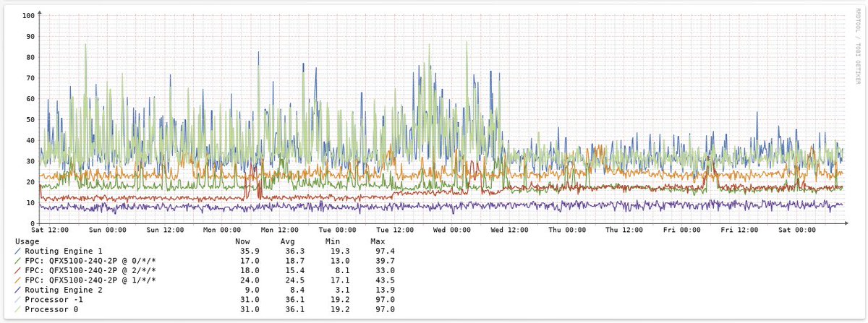Viewport: 868px width, 323px height.
Task: Click the 'Tue 12:00' time axis label
Action: 394,231
